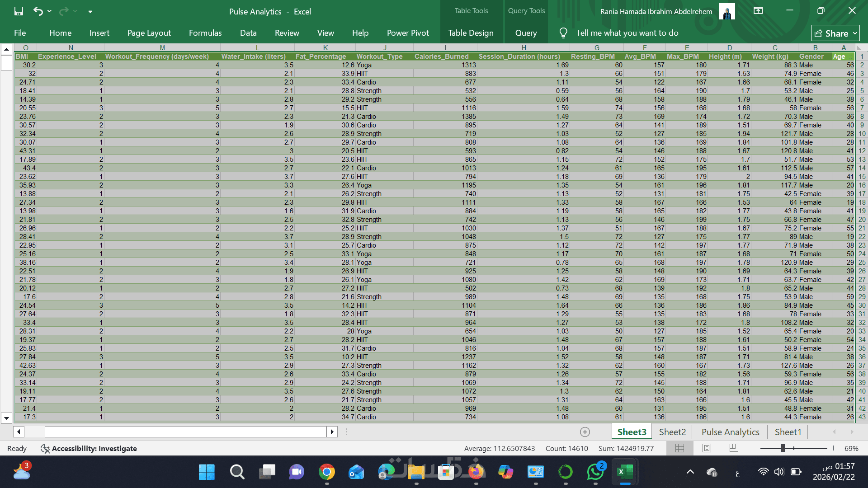Switch to Normal view icon
This screenshot has height=488, width=868.
click(x=679, y=448)
